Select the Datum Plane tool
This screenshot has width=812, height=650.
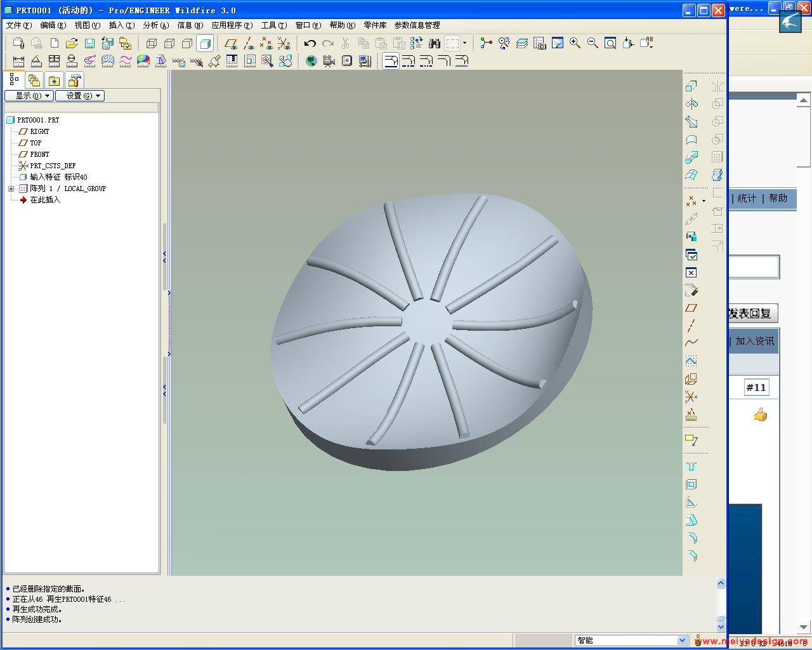click(x=691, y=308)
